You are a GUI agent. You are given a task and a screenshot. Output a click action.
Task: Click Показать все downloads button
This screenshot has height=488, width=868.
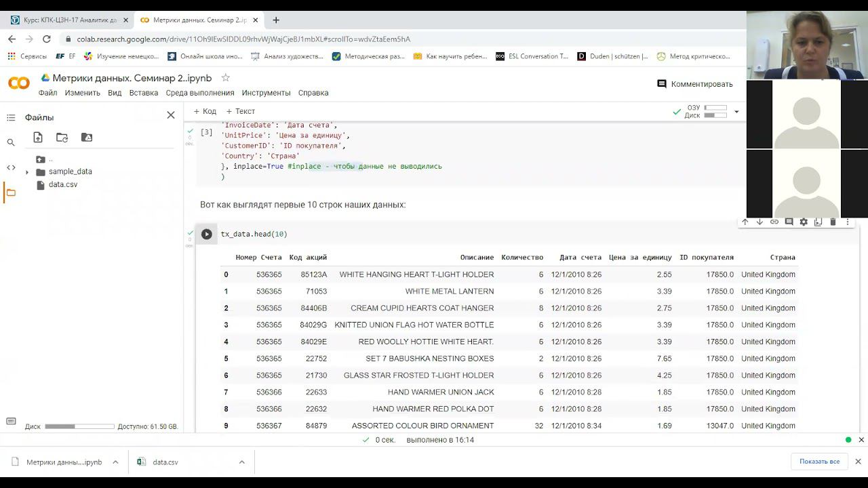pos(819,462)
